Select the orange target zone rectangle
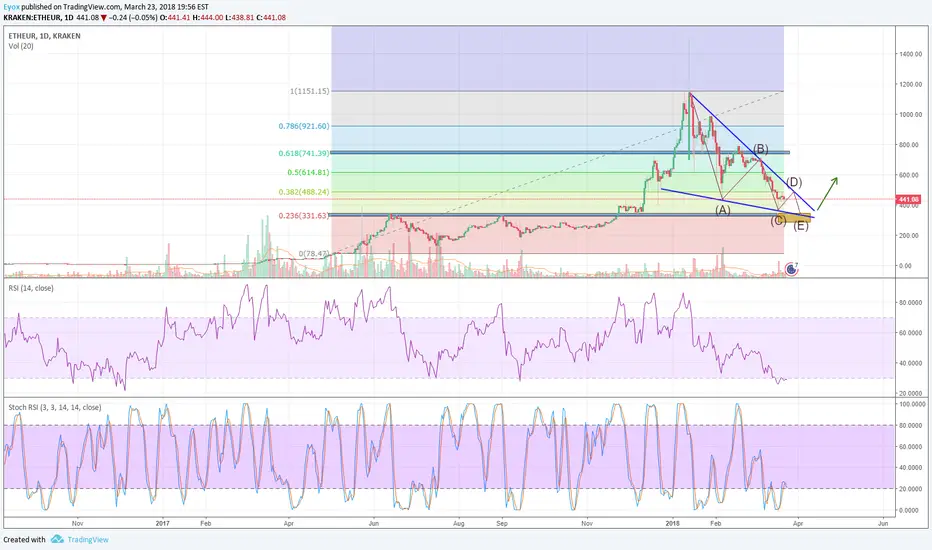 pos(794,218)
